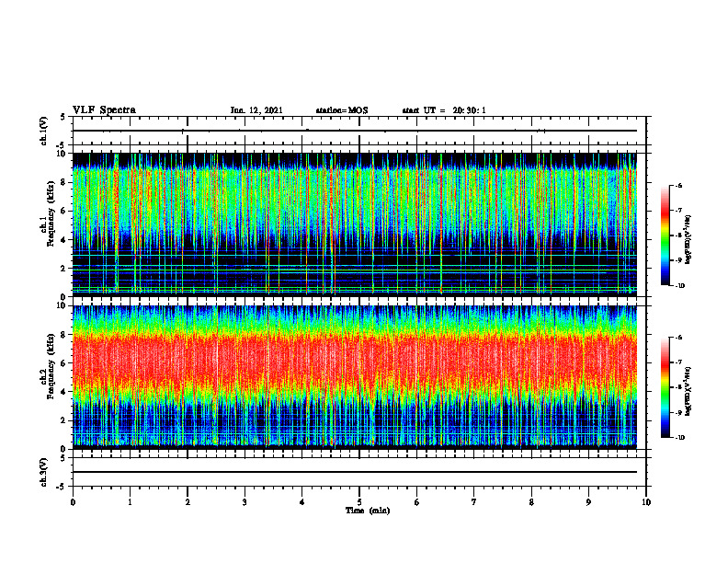Click the "ch.1(V)" axis label at top
The width and height of the screenshot is (728, 563).
click(44, 131)
